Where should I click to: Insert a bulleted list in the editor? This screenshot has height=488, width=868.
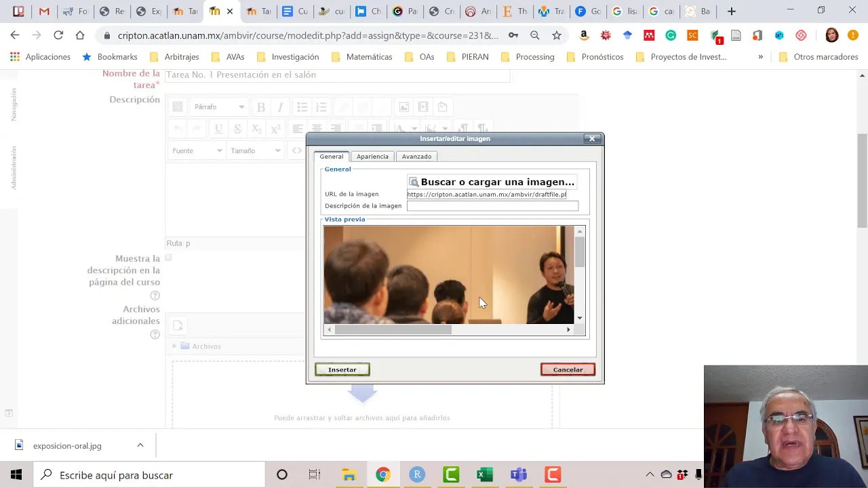(302, 107)
